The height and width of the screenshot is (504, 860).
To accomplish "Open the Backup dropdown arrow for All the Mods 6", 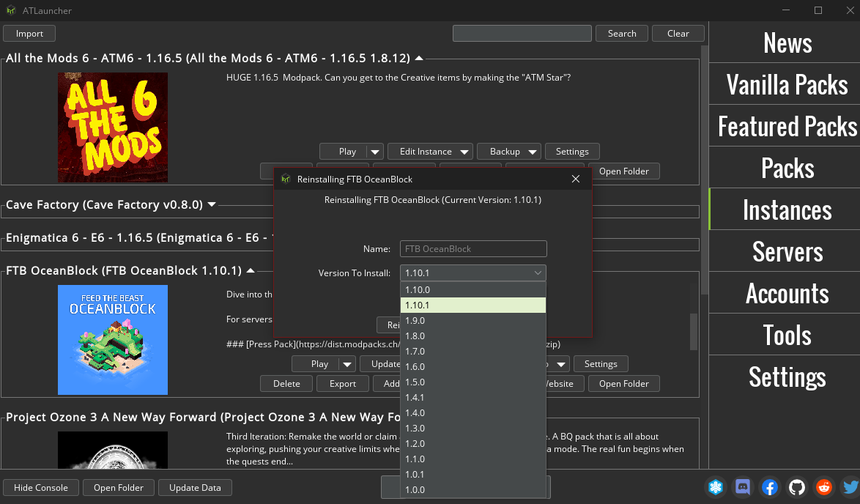I will coord(533,152).
